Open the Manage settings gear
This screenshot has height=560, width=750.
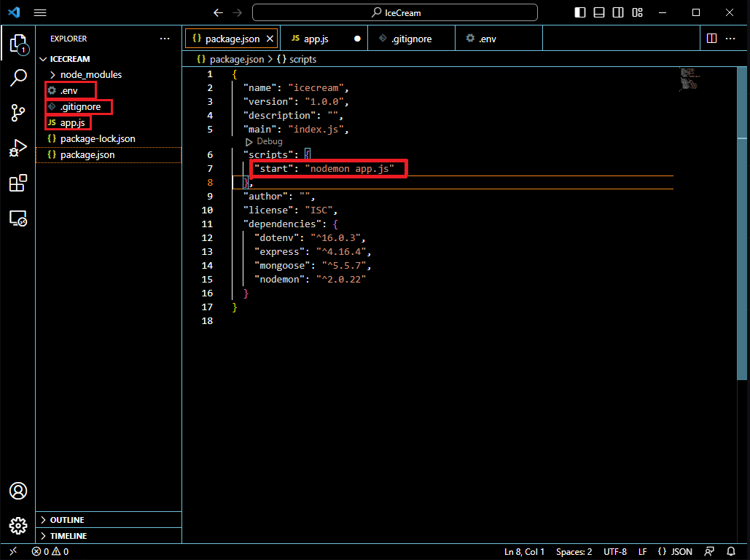[18, 526]
